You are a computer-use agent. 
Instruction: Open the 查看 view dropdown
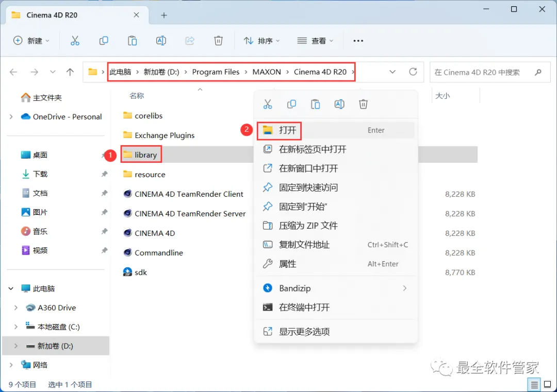[315, 41]
